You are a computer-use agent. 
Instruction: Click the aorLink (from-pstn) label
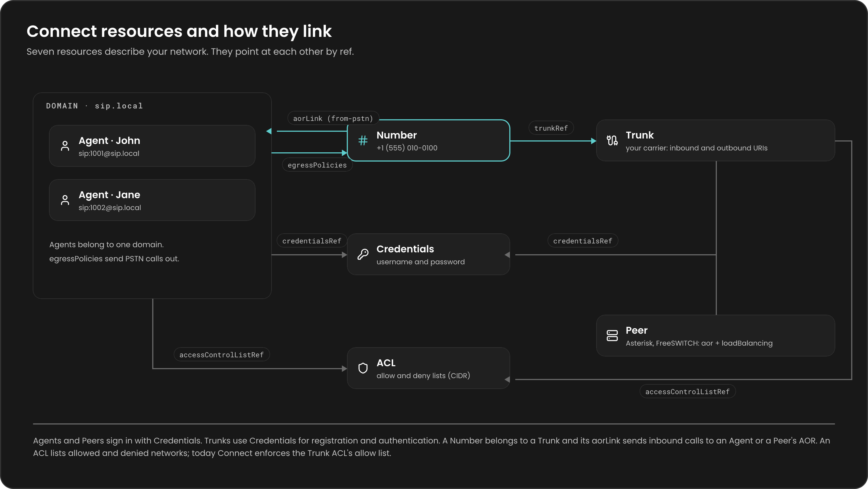pos(333,118)
